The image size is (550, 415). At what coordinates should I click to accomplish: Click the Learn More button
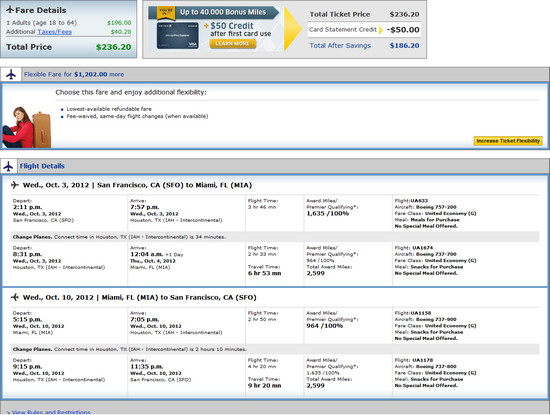(233, 43)
